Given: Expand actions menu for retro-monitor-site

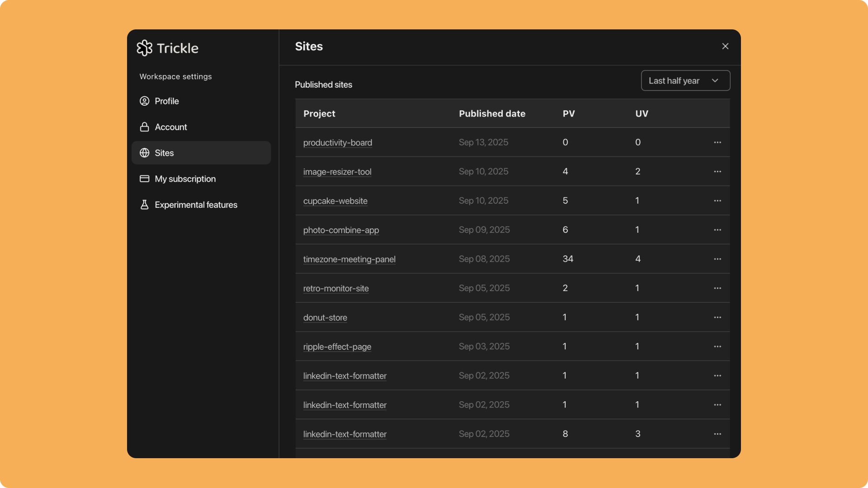Looking at the screenshot, I should (x=717, y=288).
